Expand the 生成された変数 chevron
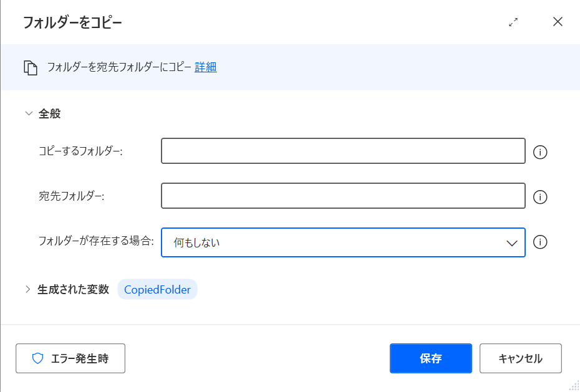The image size is (580, 392). pyautogui.click(x=27, y=289)
